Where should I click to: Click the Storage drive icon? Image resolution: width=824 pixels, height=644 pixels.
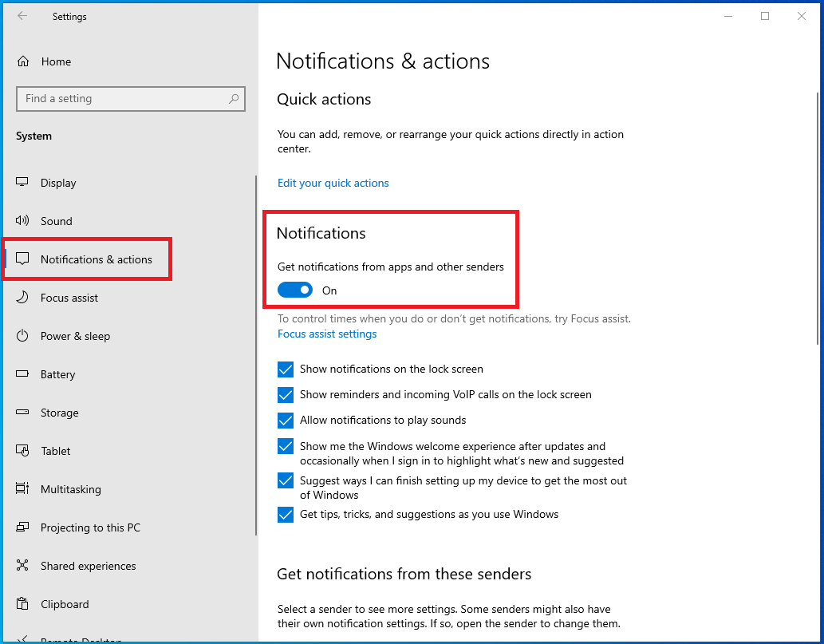tap(22, 413)
